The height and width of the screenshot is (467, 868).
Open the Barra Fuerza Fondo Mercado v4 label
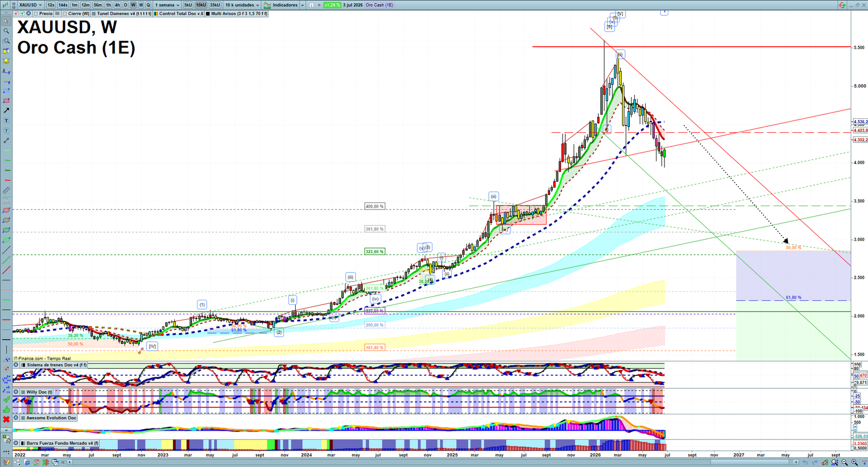point(62,443)
